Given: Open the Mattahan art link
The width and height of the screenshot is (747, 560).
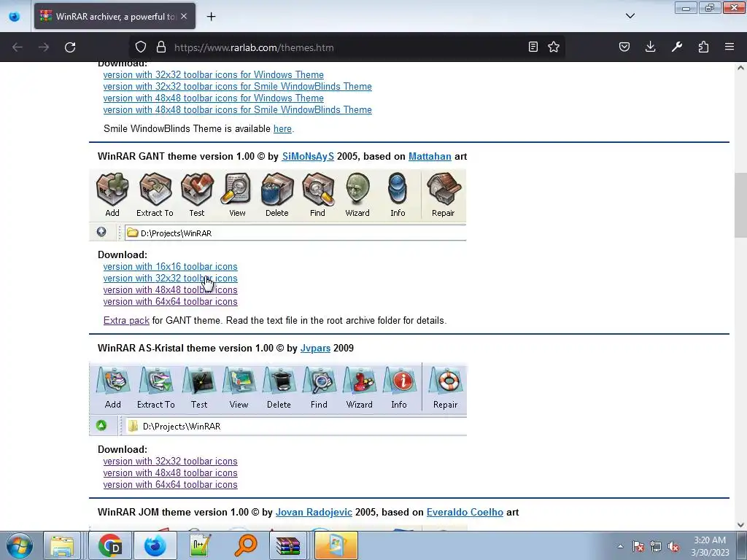Looking at the screenshot, I should coord(430,156).
